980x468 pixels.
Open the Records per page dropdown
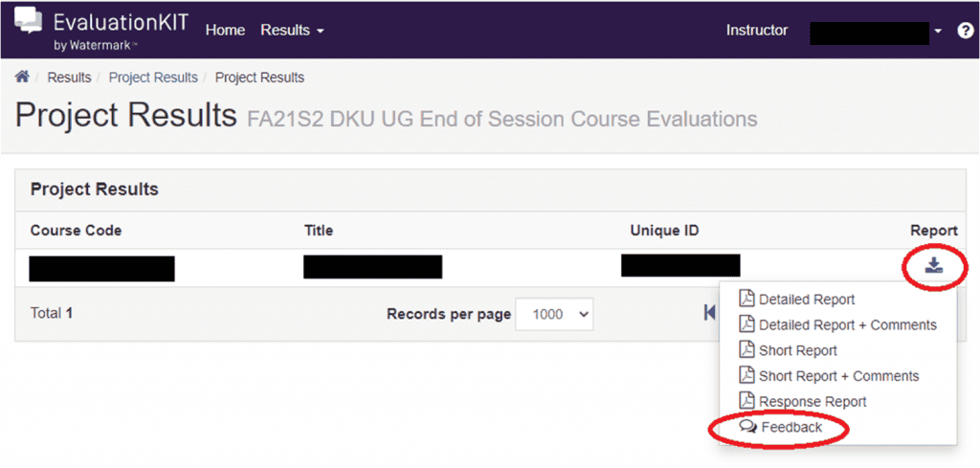554,314
